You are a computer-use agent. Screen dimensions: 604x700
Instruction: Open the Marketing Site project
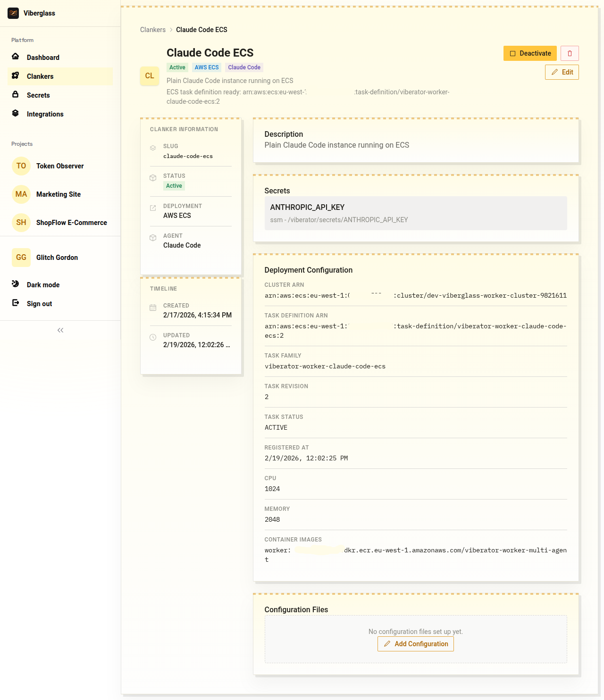[58, 194]
